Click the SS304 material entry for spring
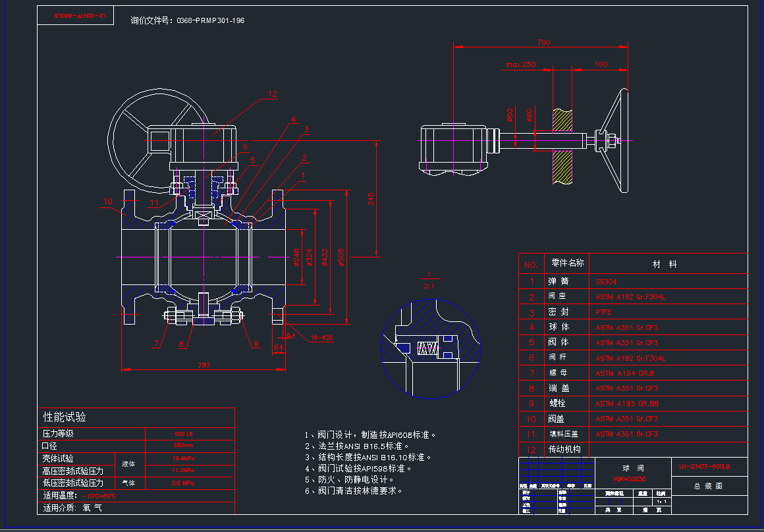Viewport: 764px width, 532px height. tap(607, 281)
